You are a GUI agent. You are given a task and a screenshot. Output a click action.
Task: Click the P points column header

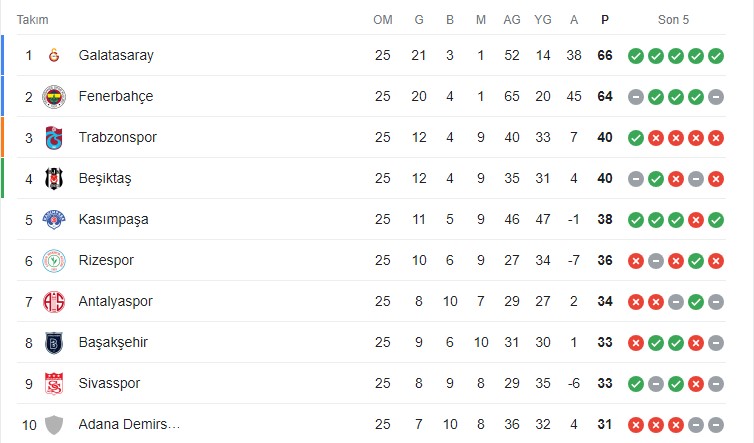pyautogui.click(x=605, y=20)
